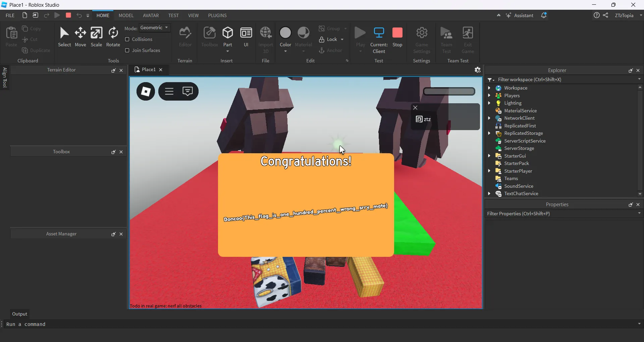Switch to the VIEW tab

(193, 15)
